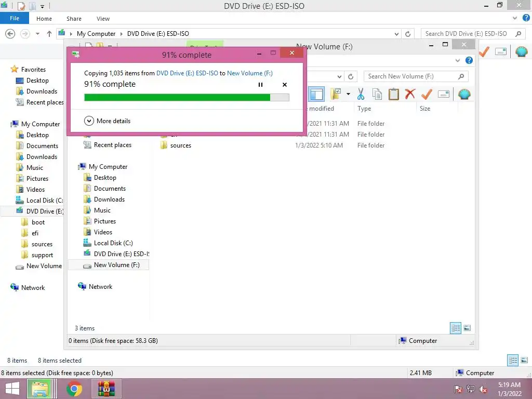The height and width of the screenshot is (399, 532).
Task: Open the Home ribbon tab
Action: coord(44,19)
